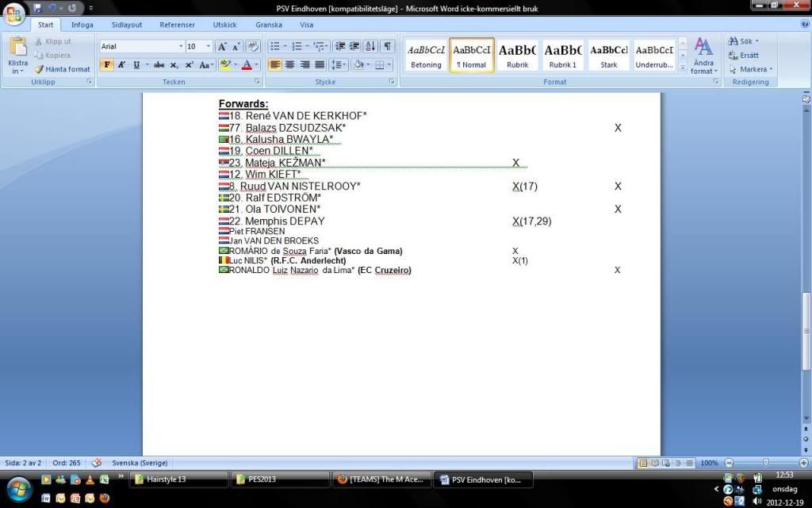Open change case Aa dropdown
Screen dimensions: 812x508
[x=207, y=65]
